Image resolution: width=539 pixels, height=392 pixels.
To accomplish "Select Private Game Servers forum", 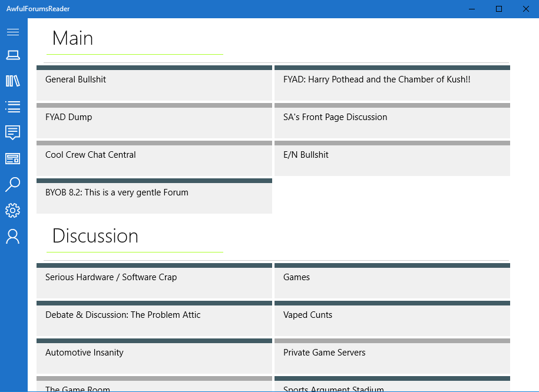I will click(392, 356).
